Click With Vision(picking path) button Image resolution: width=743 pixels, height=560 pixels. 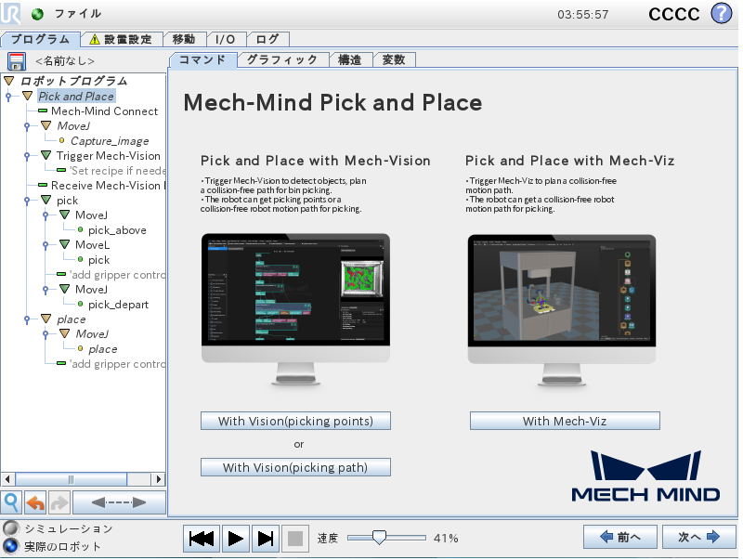[x=295, y=467]
